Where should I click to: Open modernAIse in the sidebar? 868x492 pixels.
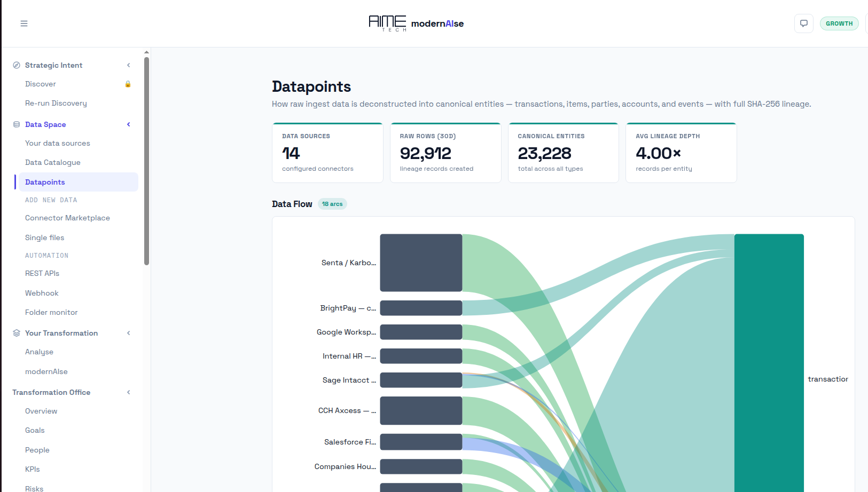(x=46, y=371)
